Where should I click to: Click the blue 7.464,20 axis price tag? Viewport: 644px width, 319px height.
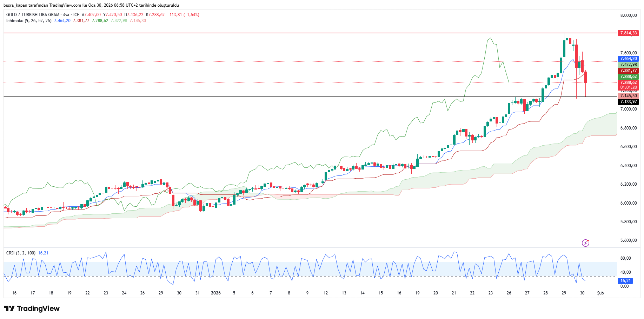628,59
